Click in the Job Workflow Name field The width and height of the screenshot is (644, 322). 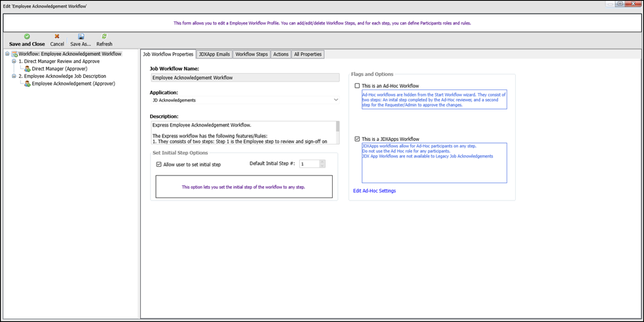coord(244,77)
